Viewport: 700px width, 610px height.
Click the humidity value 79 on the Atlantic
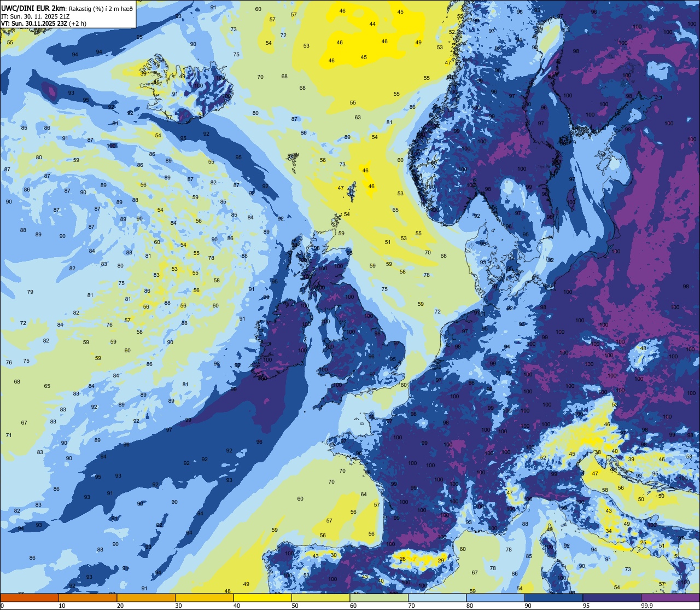30,292
